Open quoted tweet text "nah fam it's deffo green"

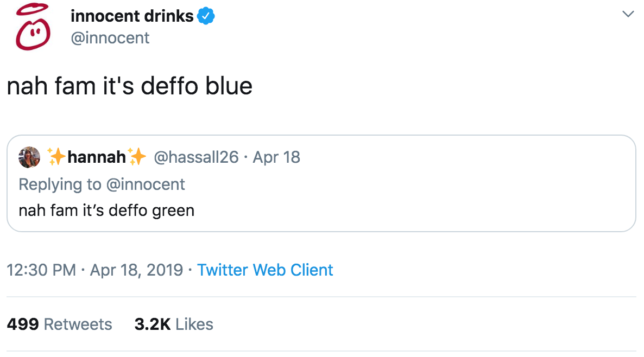[x=106, y=210]
